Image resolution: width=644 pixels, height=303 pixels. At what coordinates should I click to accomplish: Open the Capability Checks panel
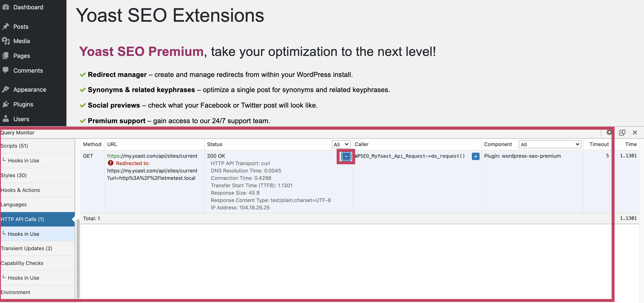point(22,263)
